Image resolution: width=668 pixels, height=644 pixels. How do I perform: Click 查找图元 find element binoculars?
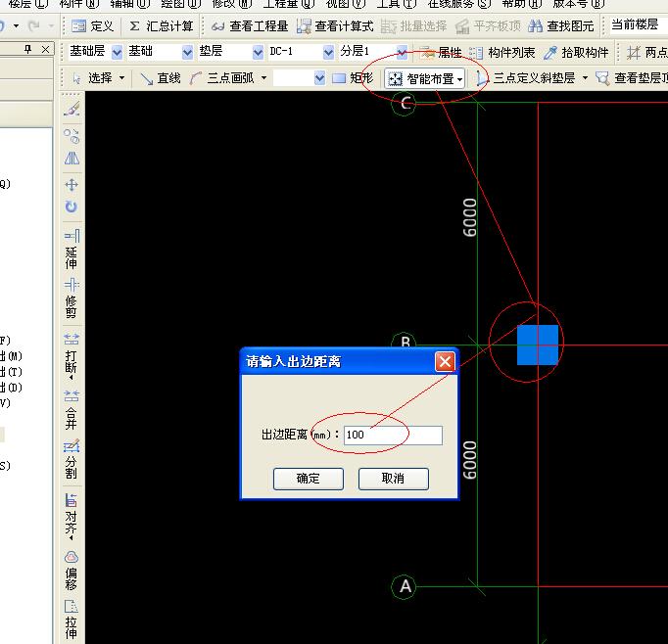[x=560, y=26]
